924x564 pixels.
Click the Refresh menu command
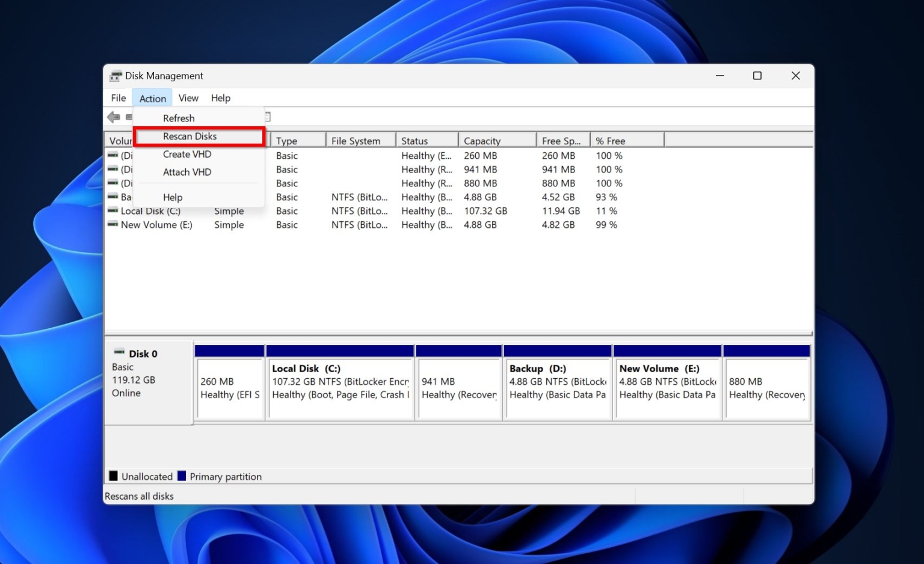coord(179,118)
